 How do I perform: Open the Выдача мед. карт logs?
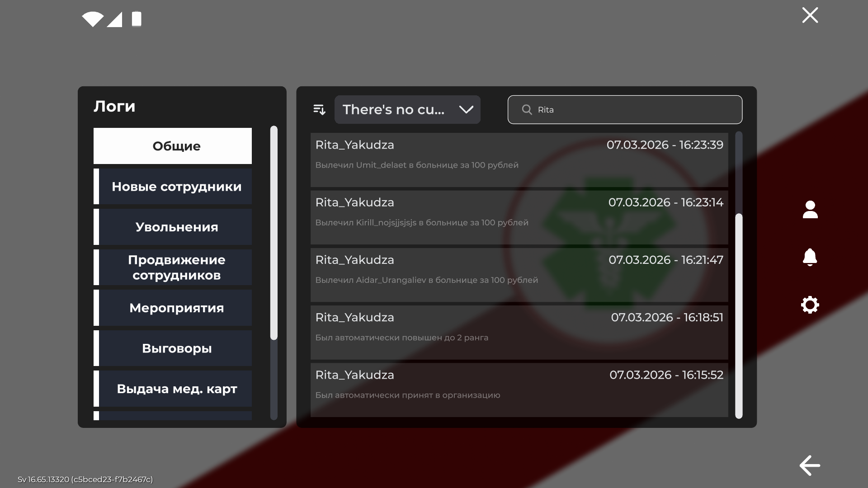[x=173, y=389]
